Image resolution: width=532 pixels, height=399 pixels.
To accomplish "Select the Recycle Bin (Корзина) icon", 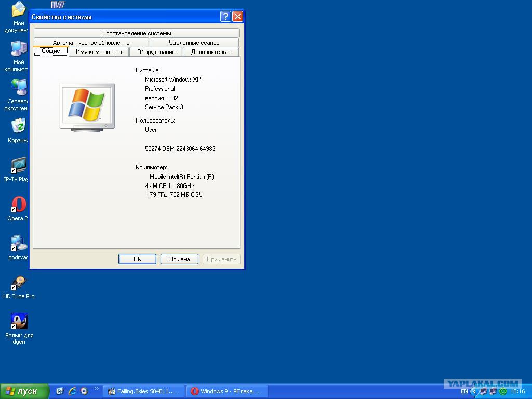I will click(18, 126).
